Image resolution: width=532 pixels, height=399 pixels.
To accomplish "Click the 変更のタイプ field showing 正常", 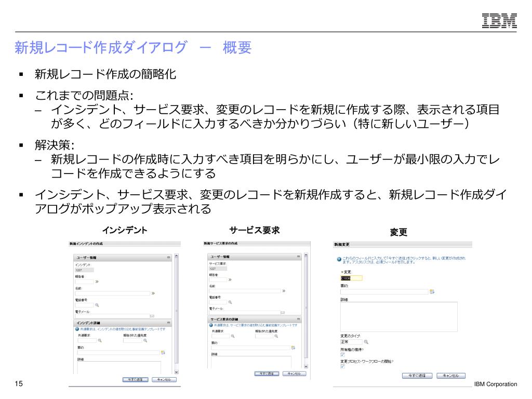I will 352,342.
